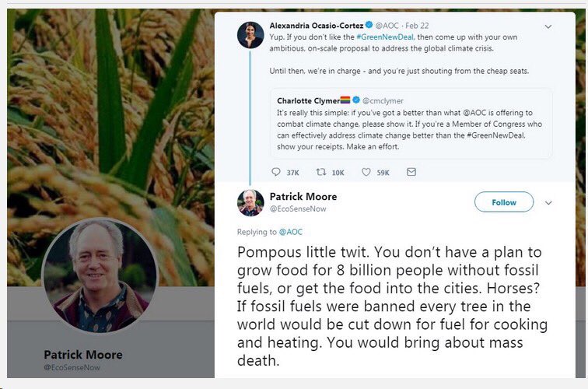Like the AOC tweet with heart icon
The height and width of the screenshot is (389, 588).
coord(366,172)
